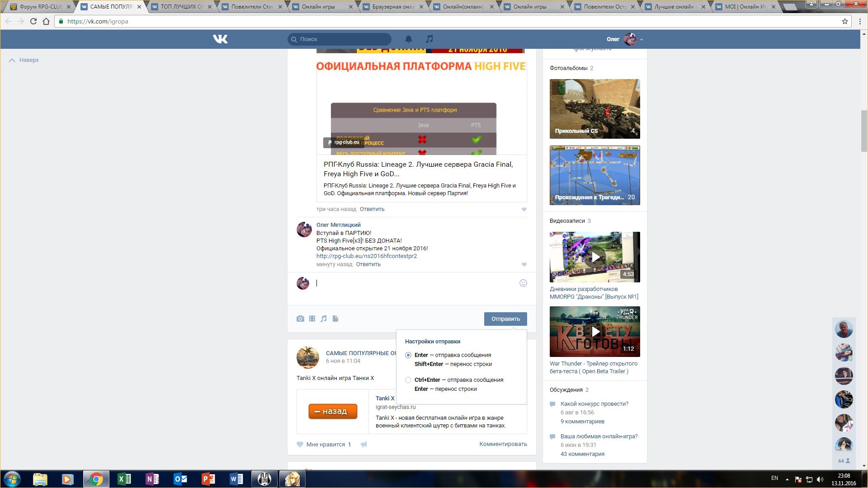Open the rpg-club.eu/ns2016hfcontestpr2 link
Viewport: 868px width, 488px height.
[x=367, y=256]
